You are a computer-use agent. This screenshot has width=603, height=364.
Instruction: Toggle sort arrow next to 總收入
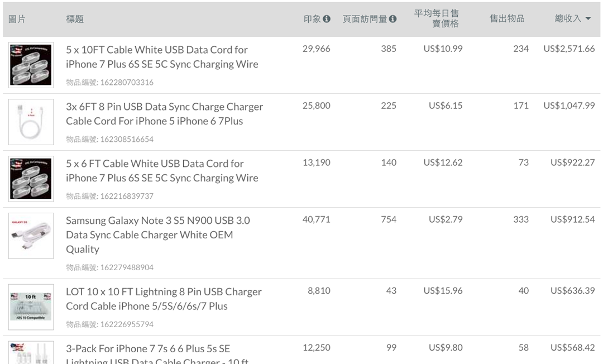click(587, 18)
